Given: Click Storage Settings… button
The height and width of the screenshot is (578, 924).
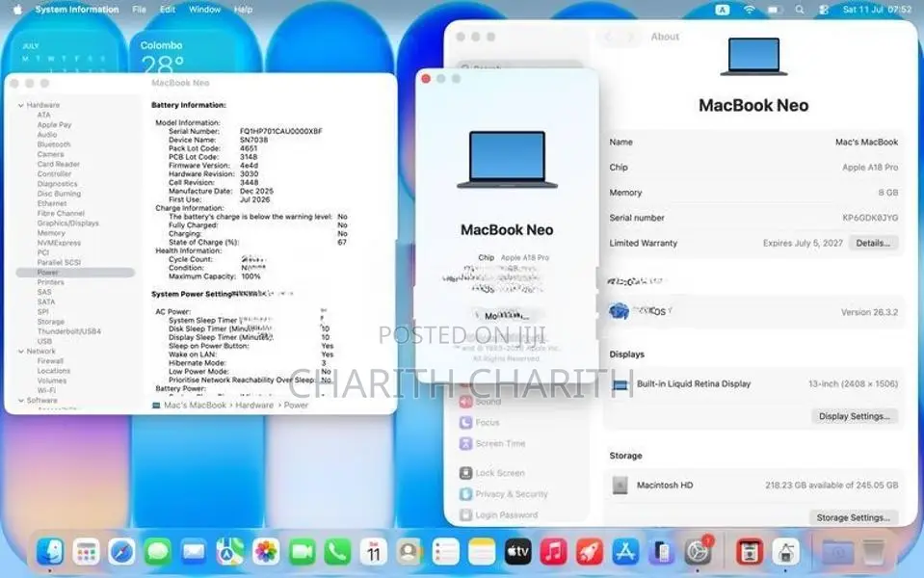Looking at the screenshot, I should tap(854, 517).
